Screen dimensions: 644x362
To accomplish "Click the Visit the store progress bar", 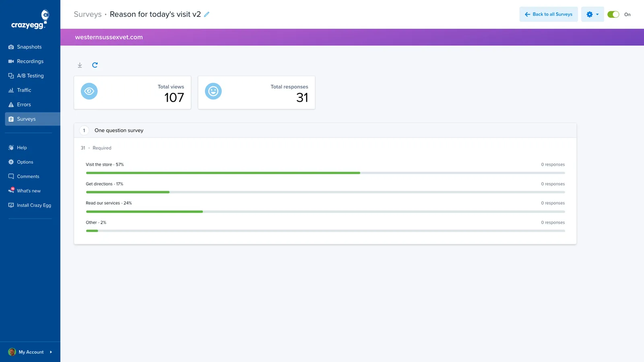I will [325, 173].
